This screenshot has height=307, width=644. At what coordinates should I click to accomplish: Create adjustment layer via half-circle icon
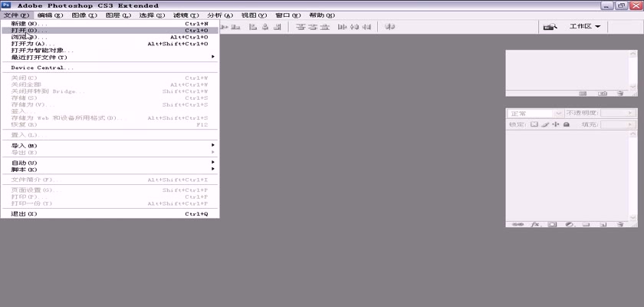[x=569, y=224]
